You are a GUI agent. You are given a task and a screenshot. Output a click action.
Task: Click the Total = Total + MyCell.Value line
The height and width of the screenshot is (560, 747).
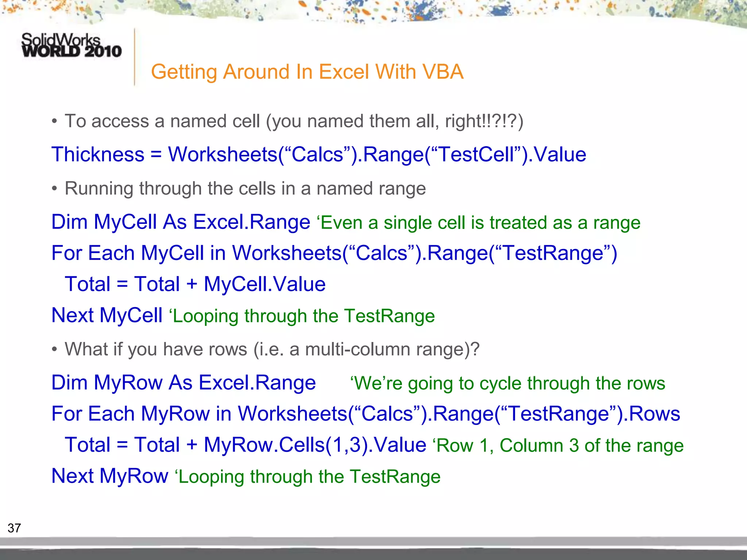pos(195,284)
